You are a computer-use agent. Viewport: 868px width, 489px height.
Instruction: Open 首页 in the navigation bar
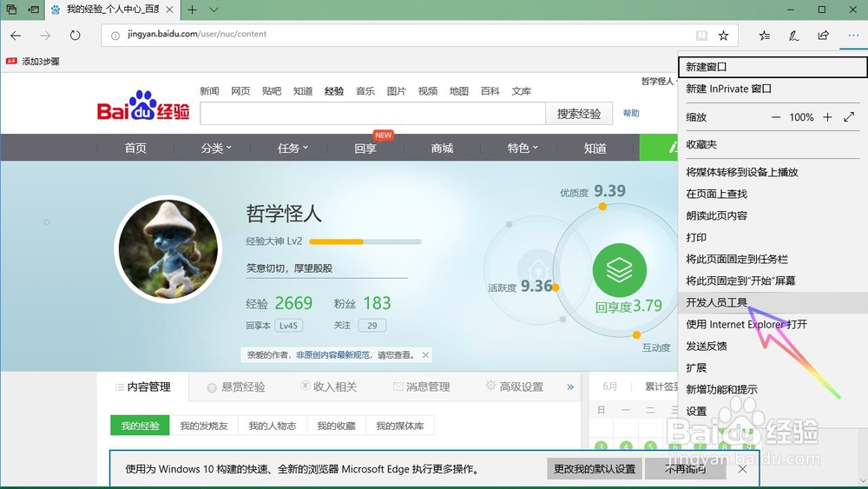(x=135, y=148)
